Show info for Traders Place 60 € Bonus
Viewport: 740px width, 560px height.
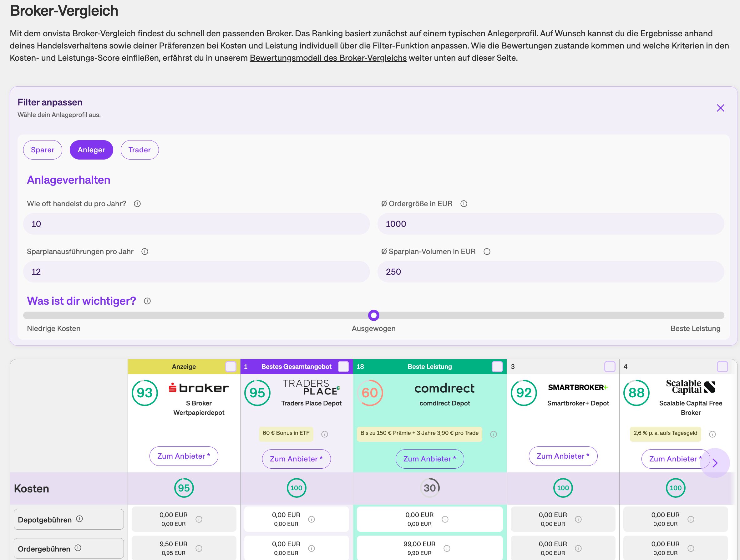(x=325, y=434)
